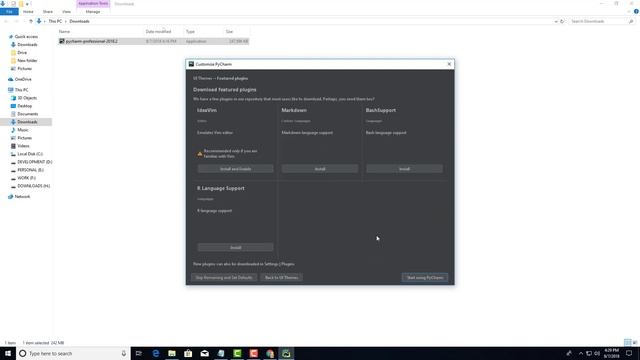Open 3D Objects folder
The image size is (640, 360).
pos(27,98)
